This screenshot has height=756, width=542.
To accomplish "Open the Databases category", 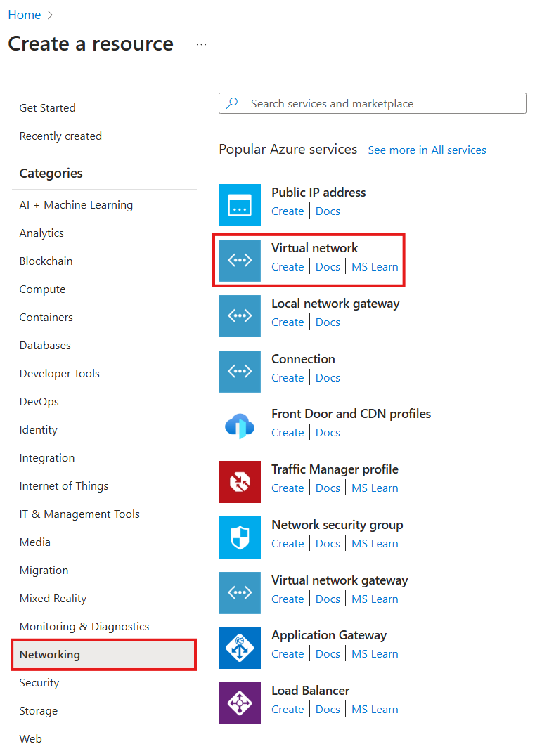I will click(x=44, y=345).
